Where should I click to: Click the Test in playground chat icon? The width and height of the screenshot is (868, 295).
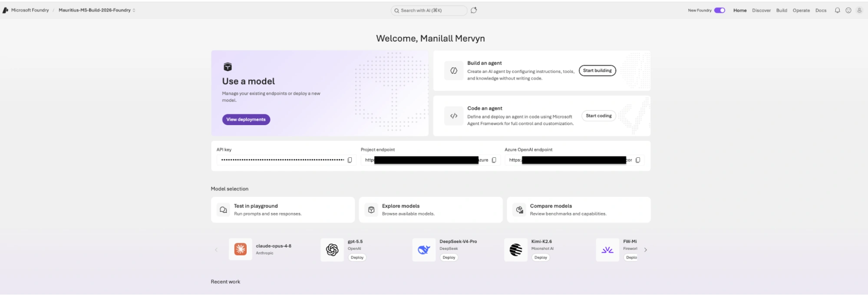click(223, 210)
